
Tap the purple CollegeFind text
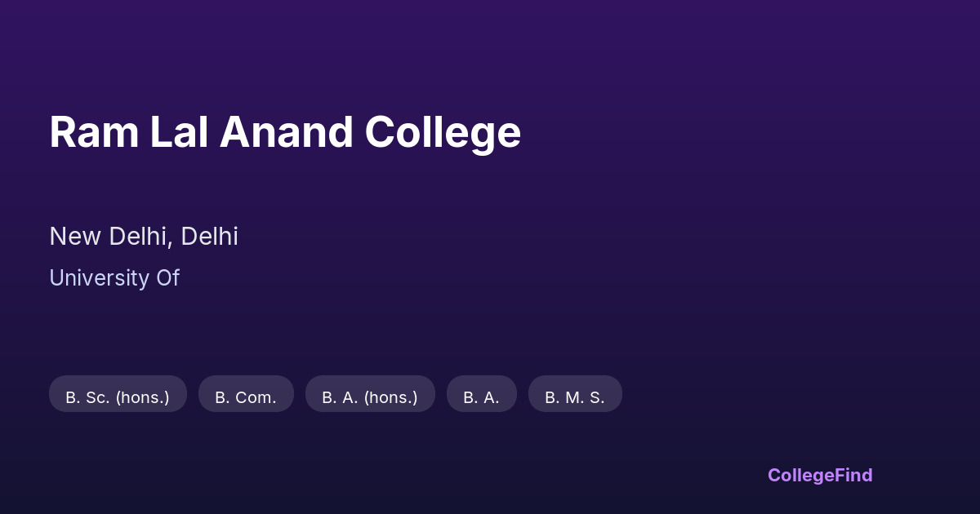pos(820,475)
